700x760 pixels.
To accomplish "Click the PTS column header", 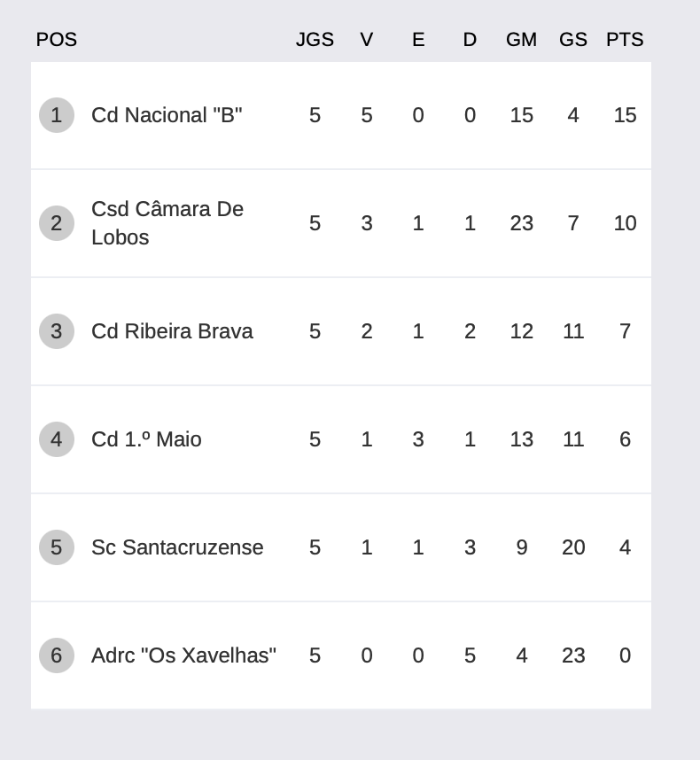I will [625, 40].
